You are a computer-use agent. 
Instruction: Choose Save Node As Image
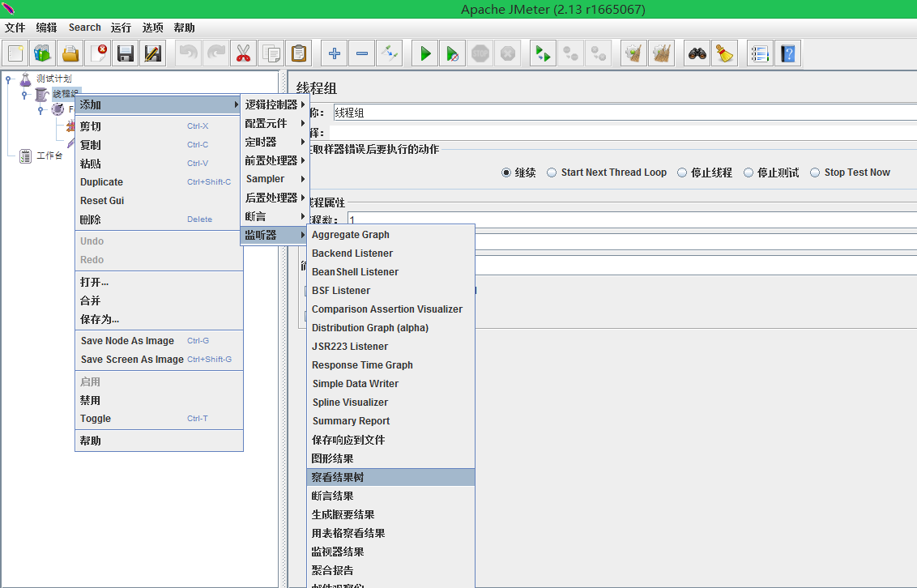click(x=159, y=341)
